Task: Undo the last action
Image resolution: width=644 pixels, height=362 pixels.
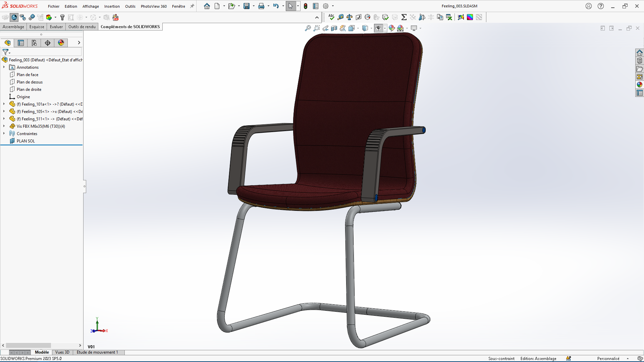Action: 276,6
